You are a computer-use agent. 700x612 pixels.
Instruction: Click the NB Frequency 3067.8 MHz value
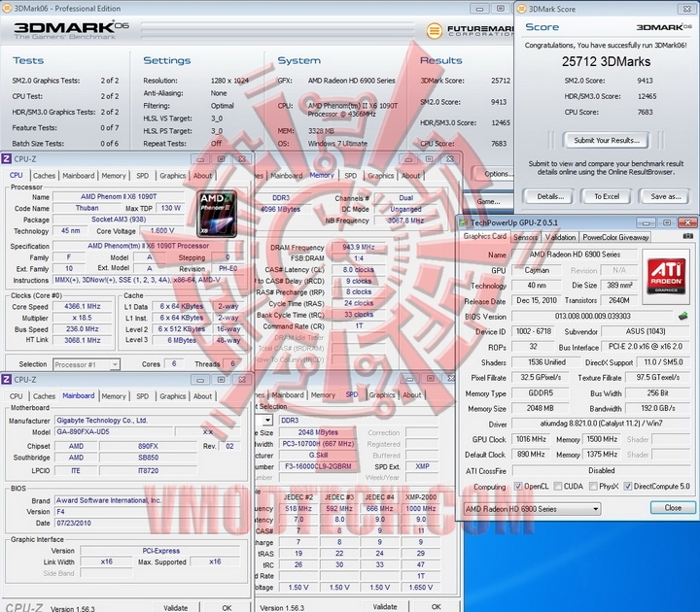pyautogui.click(x=405, y=221)
